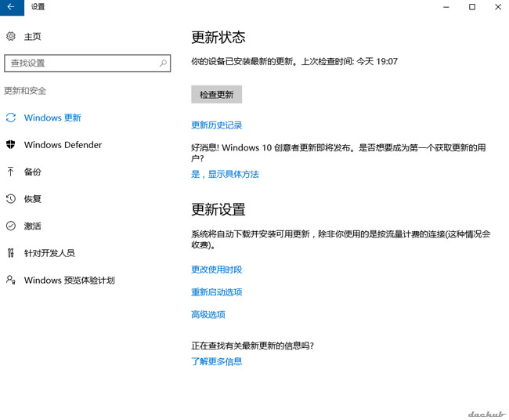This screenshot has width=509, height=420.
Task: Click the Windows Defender shield icon
Action: [x=11, y=144]
